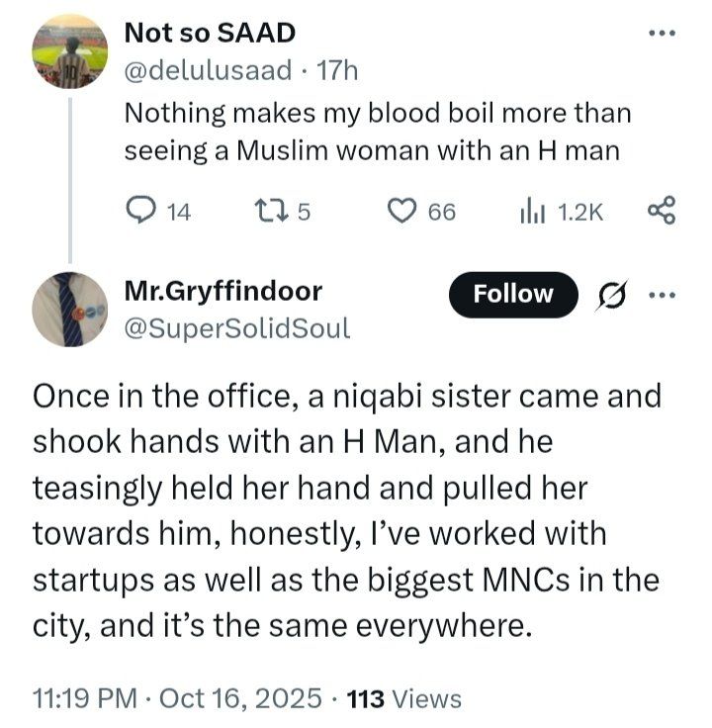Click the Mr.Gryffindoor display name
This screenshot has height=728, width=712.
pos(223,292)
